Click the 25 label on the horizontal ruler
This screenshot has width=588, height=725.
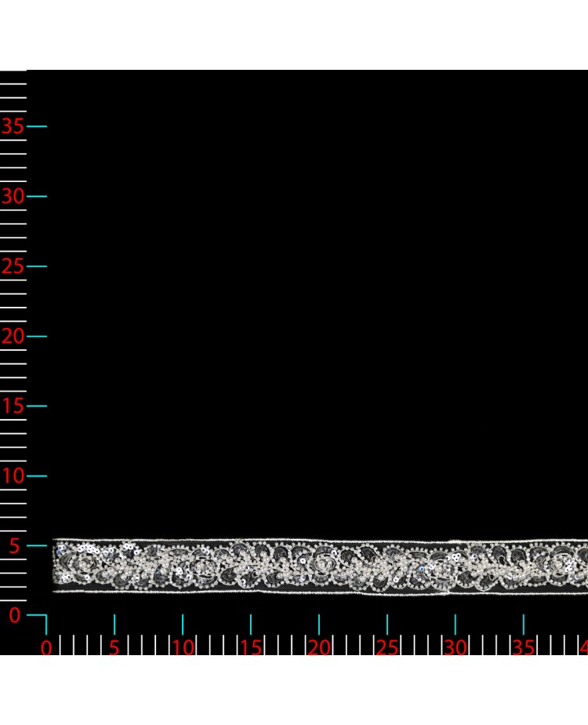click(387, 647)
